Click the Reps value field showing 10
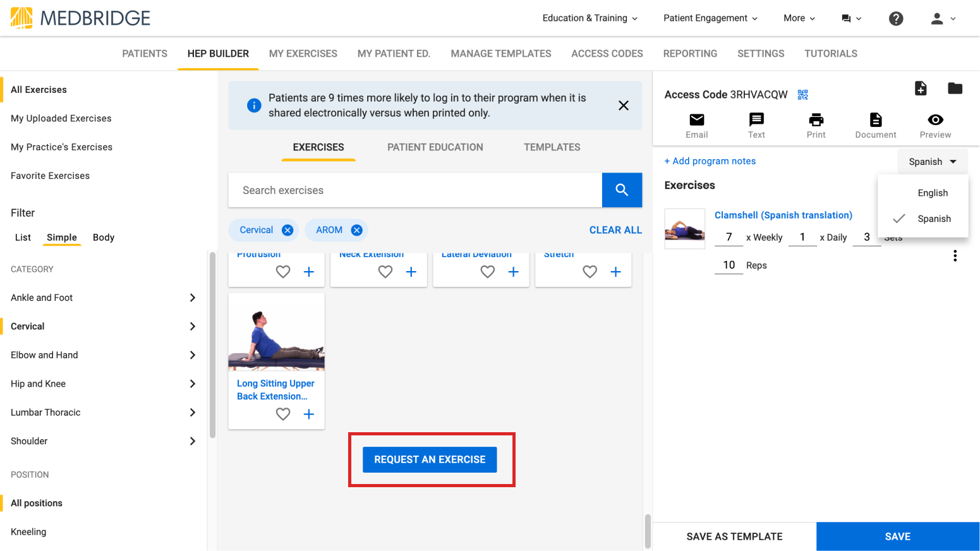Viewport: 980px width, 551px height. click(x=729, y=265)
